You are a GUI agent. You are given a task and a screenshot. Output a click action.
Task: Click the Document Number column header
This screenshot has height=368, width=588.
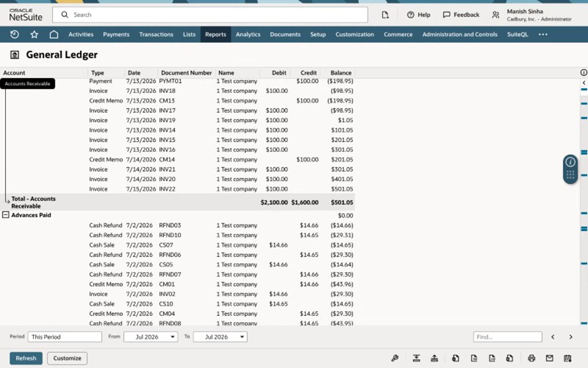[x=186, y=73]
